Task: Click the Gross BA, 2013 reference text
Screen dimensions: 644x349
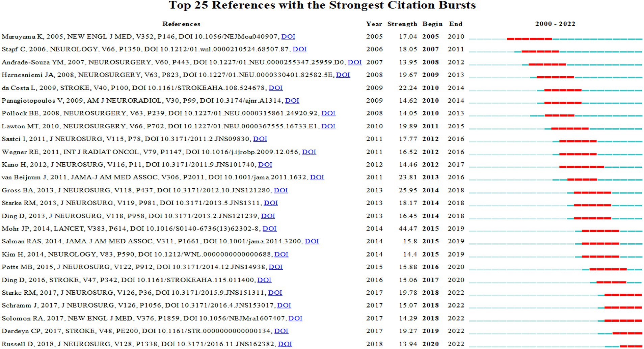Action: tap(137, 190)
